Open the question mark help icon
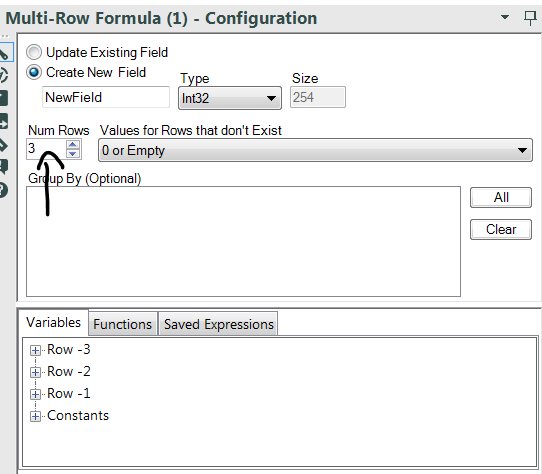 [4, 190]
